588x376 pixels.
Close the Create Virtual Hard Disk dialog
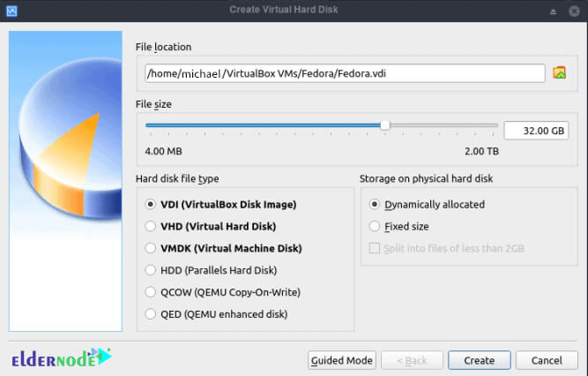(x=574, y=11)
